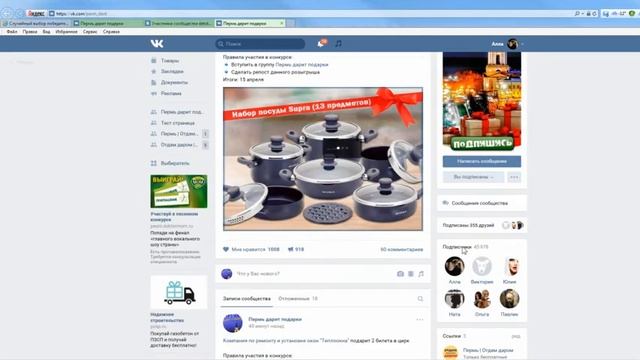Viewport: 640px width, 360px height.
Task: Open subscriber Юлия's avatar
Action: 509,267
